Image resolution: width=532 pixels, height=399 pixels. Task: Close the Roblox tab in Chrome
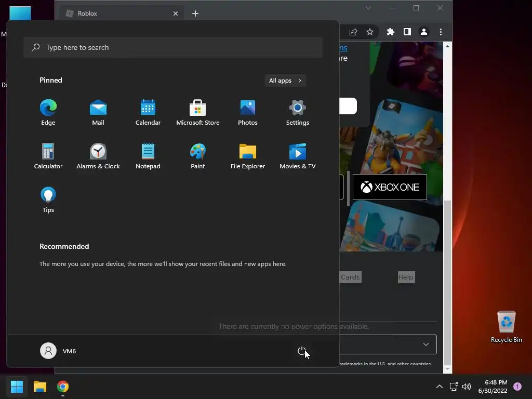[176, 14]
